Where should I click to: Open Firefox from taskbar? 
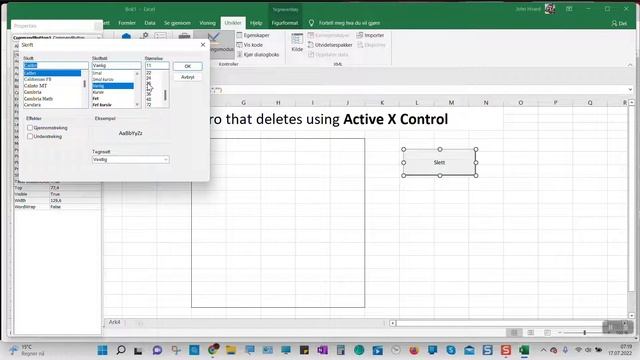tap(414, 350)
